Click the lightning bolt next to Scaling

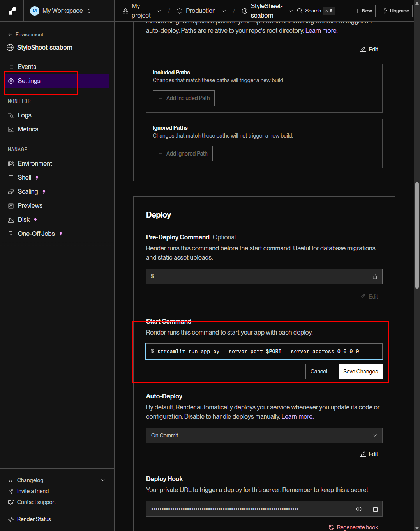click(44, 192)
